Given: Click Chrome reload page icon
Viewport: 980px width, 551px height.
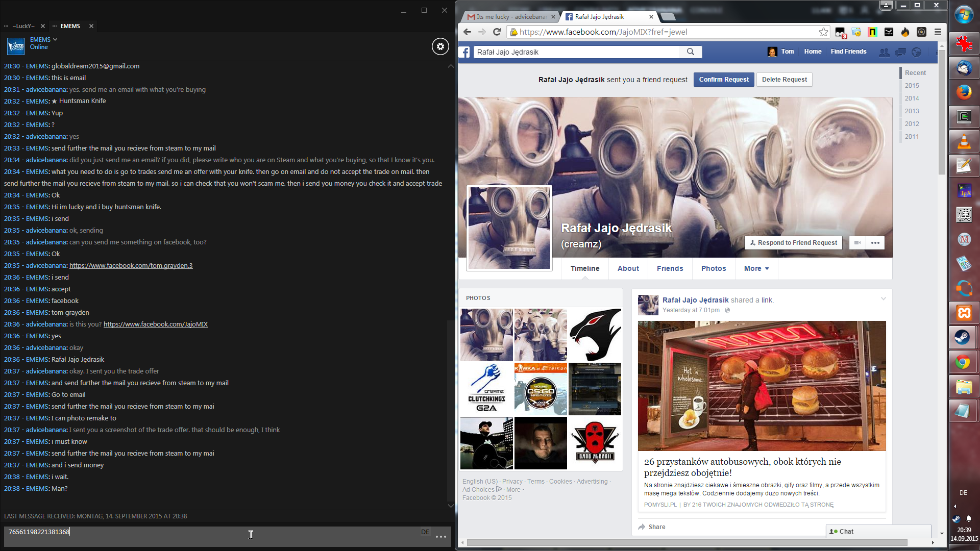Looking at the screenshot, I should click(x=497, y=32).
